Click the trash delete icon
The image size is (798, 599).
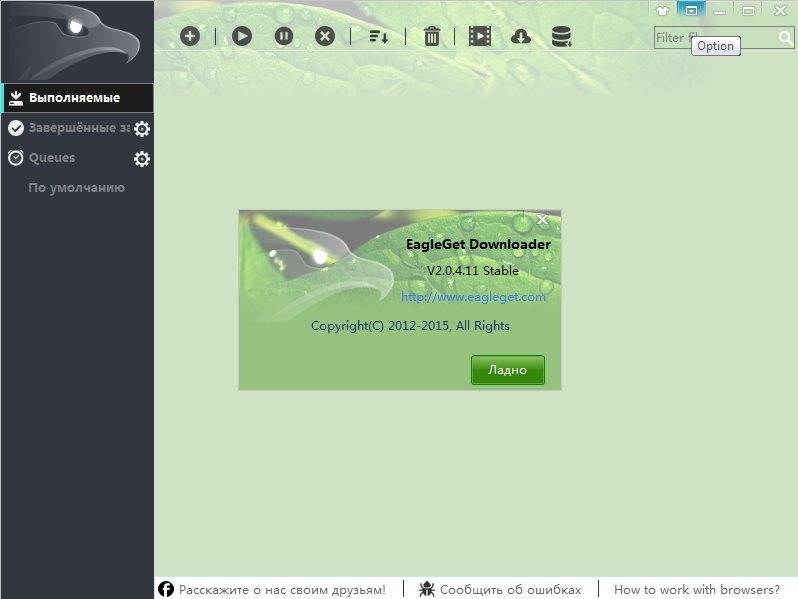(432, 36)
